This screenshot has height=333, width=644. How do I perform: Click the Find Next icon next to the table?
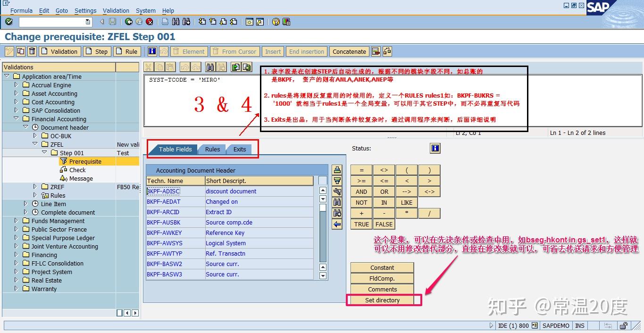(337, 212)
